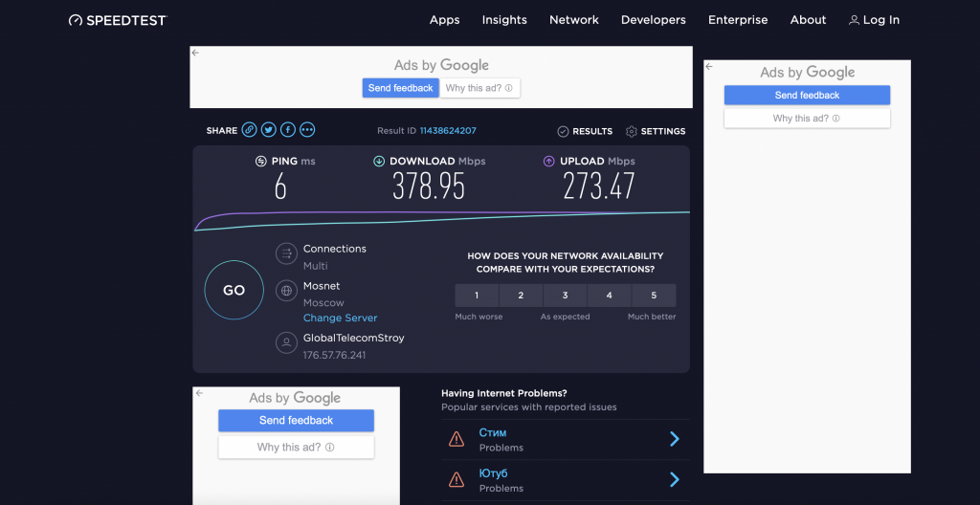
Task: Click the Mosnet server globe icon
Action: (286, 291)
